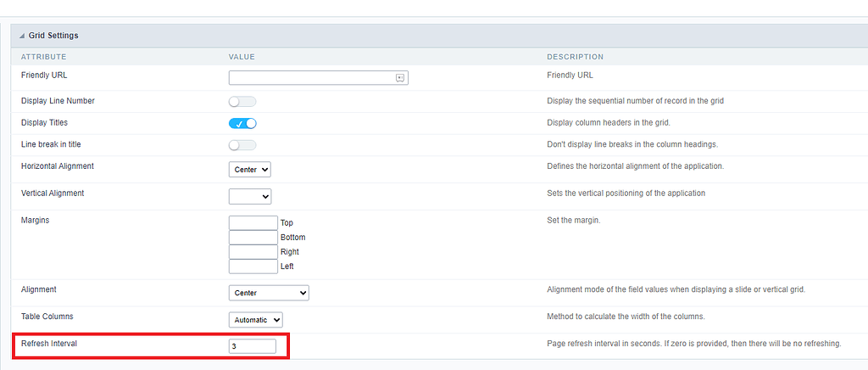Collapse the Grid Settings section triangle

22,36
